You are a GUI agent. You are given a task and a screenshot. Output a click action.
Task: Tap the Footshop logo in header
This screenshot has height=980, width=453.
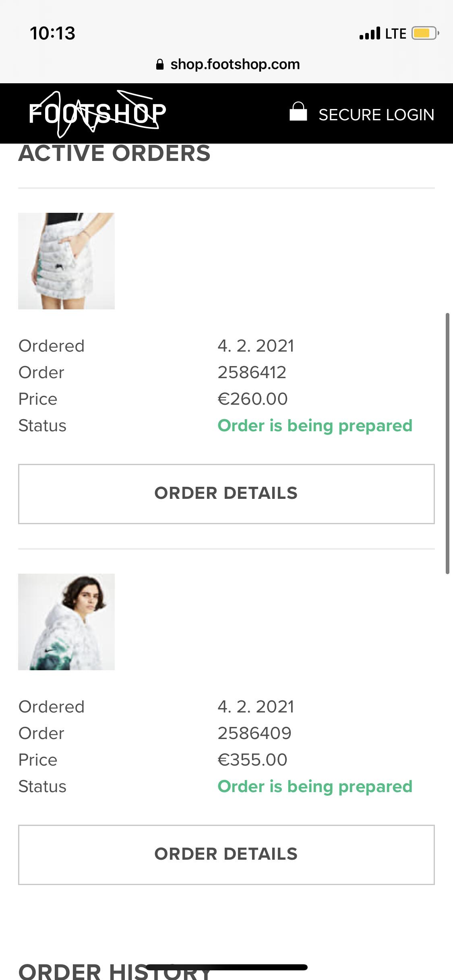pyautogui.click(x=97, y=113)
